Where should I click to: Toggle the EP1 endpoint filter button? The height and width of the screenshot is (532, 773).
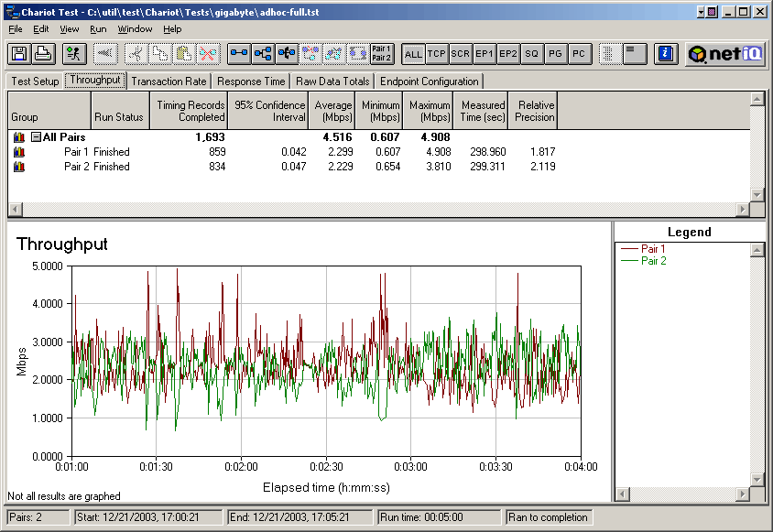[484, 54]
